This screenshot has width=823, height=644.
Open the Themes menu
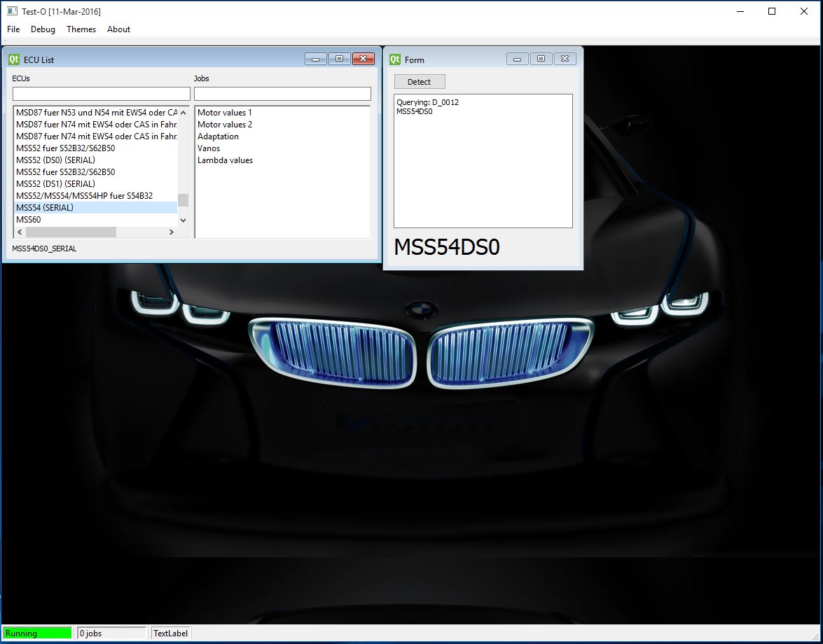pyautogui.click(x=81, y=29)
